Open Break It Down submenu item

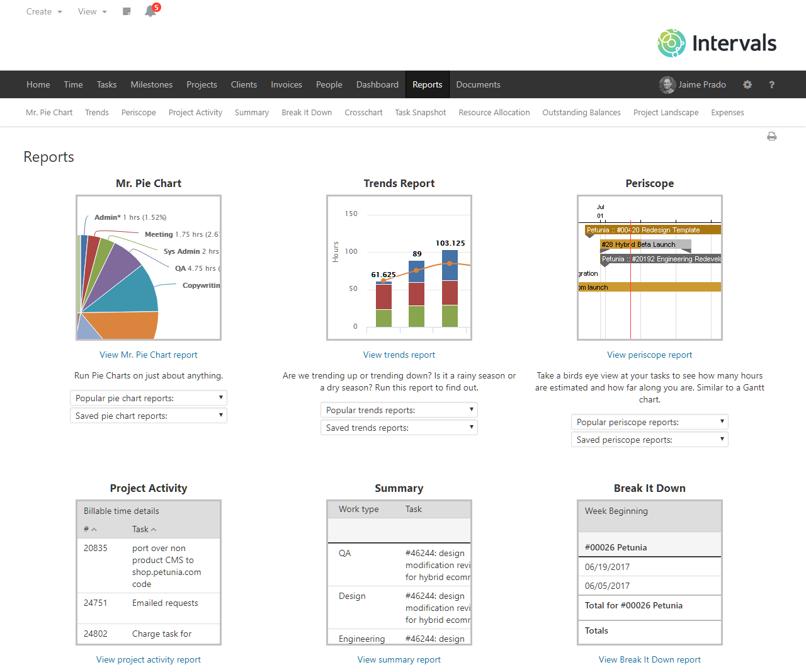point(307,113)
